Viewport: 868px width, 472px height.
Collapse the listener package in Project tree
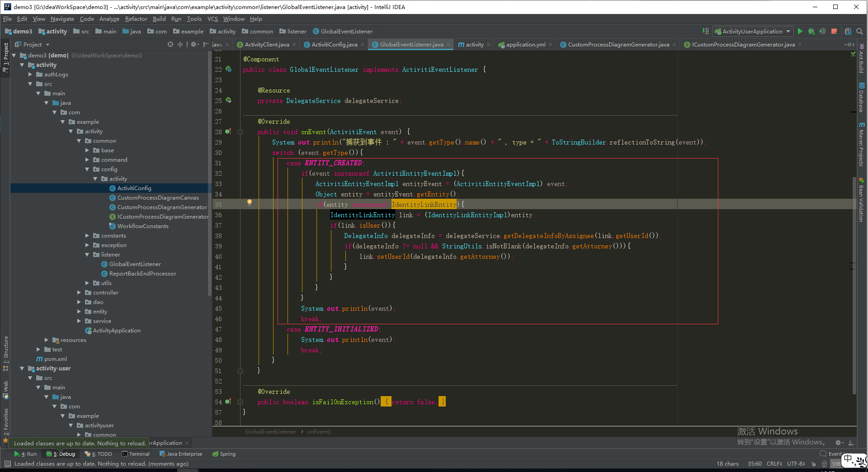pos(87,254)
